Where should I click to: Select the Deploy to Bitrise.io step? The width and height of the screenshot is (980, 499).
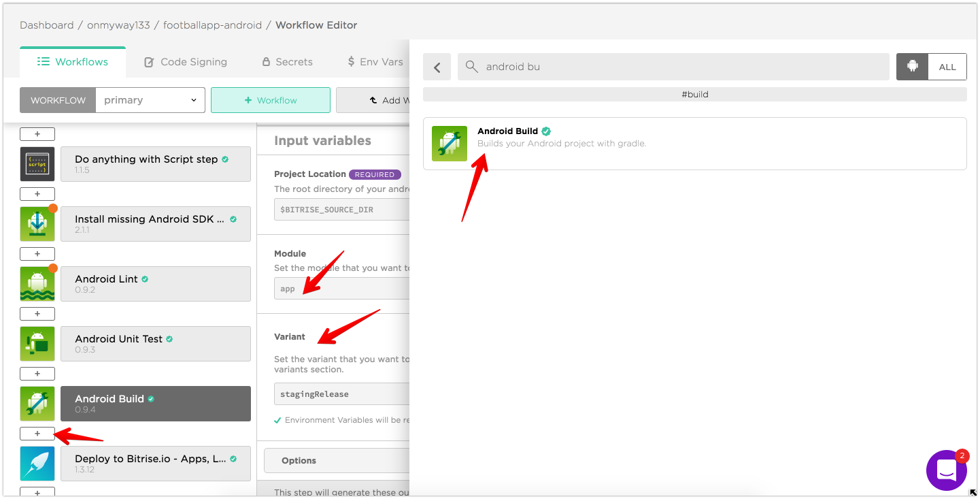(x=156, y=464)
